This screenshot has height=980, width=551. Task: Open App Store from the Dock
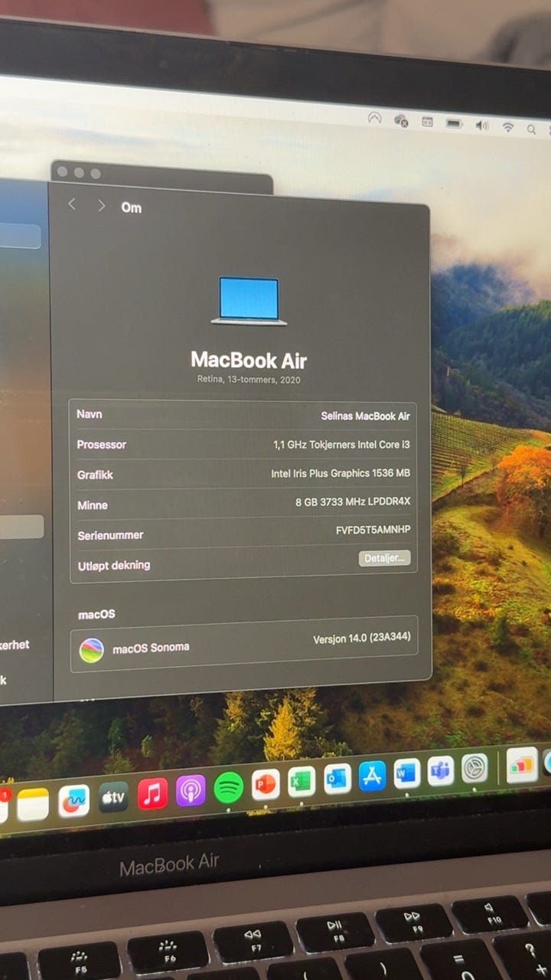pyautogui.click(x=373, y=776)
